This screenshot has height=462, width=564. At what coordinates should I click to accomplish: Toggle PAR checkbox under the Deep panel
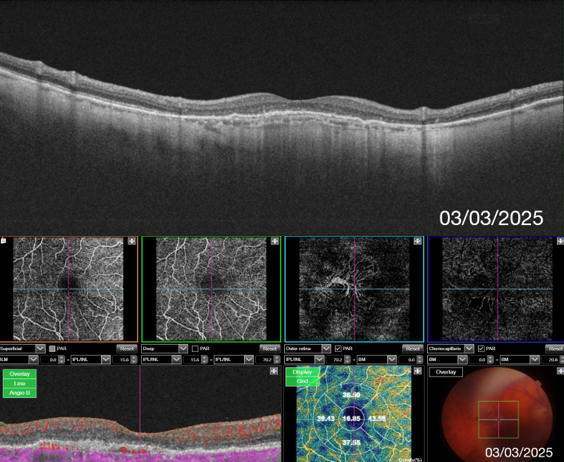tap(195, 349)
